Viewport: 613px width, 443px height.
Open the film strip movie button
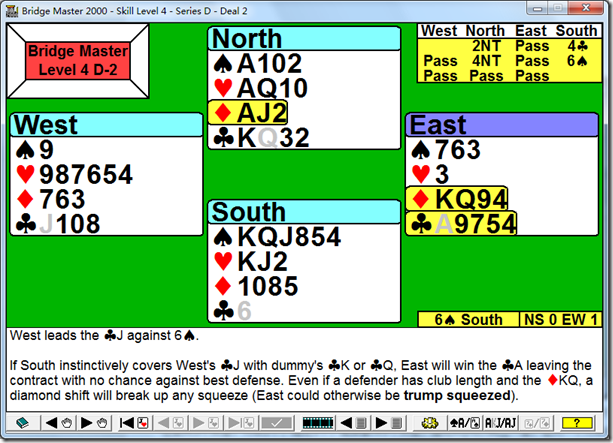tap(318, 423)
